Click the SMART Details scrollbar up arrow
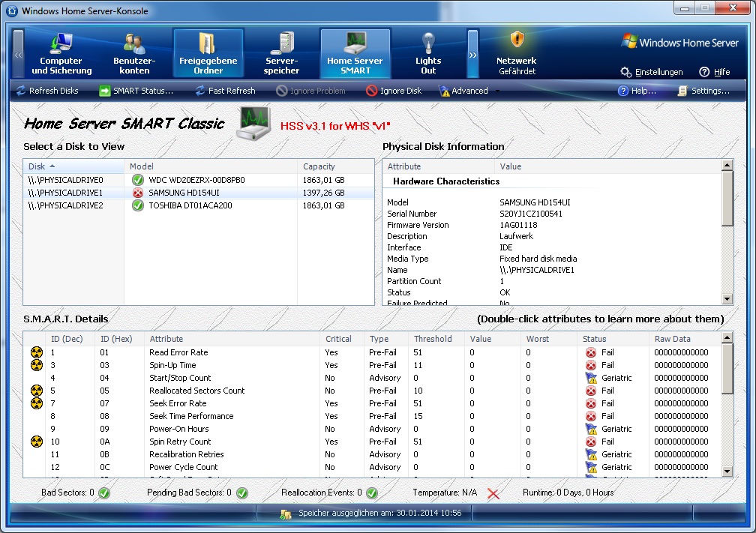Viewport: 756px width, 533px height. 727,338
